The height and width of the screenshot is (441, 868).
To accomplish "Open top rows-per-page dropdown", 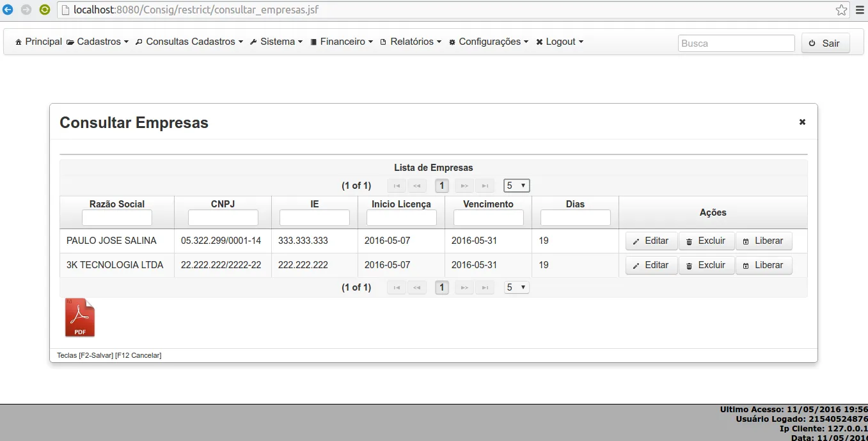I will [x=517, y=186].
